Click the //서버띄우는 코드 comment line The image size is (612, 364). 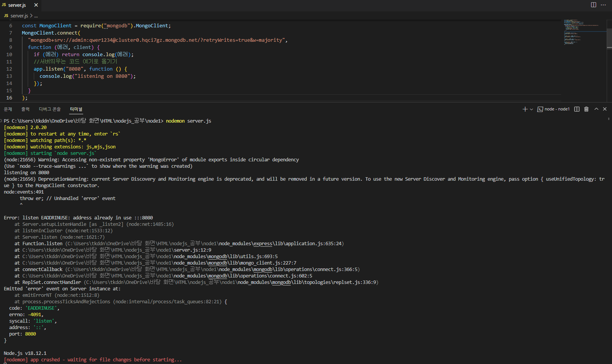(x=76, y=61)
